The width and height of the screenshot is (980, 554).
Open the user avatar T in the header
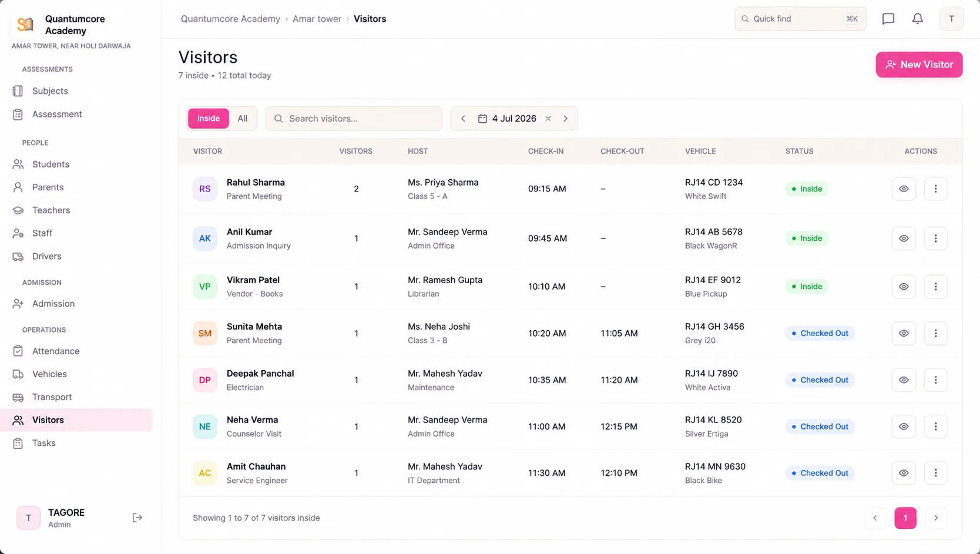[951, 19]
